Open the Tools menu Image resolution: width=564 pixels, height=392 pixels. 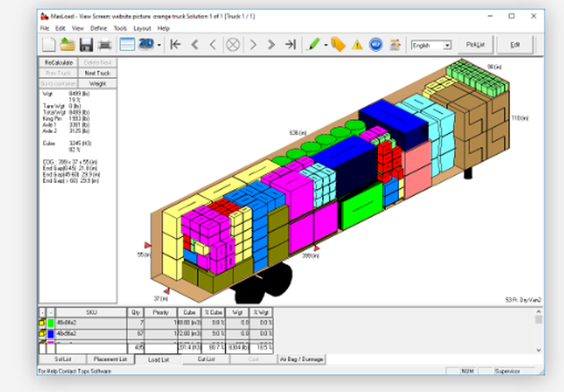pyautogui.click(x=120, y=28)
